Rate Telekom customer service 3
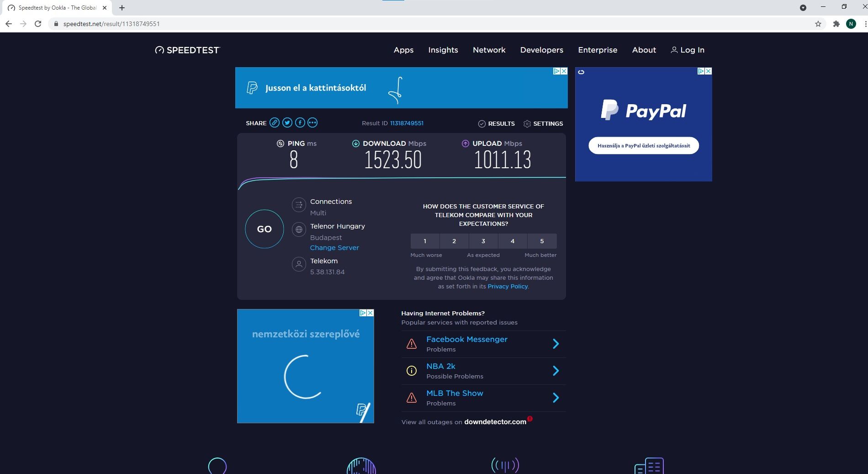 [483, 241]
